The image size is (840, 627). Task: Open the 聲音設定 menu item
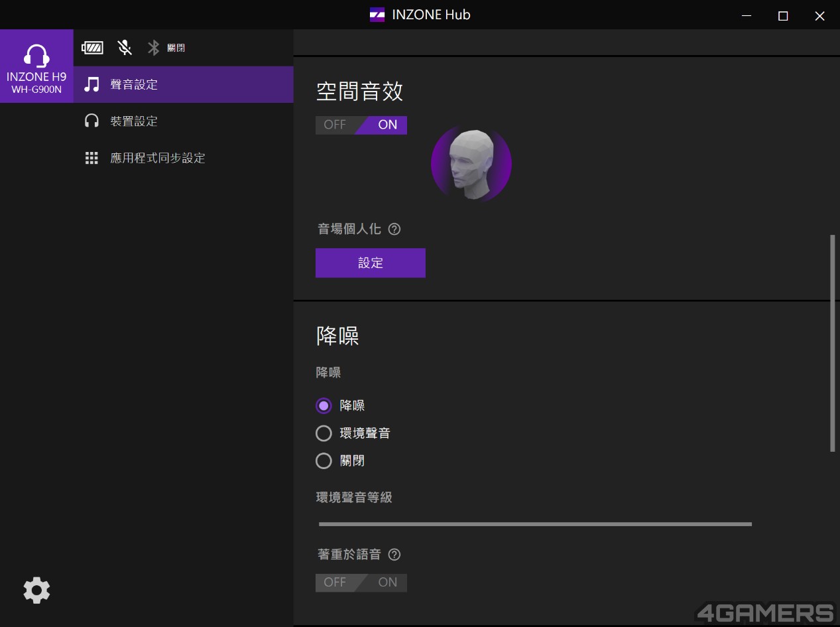pos(184,84)
